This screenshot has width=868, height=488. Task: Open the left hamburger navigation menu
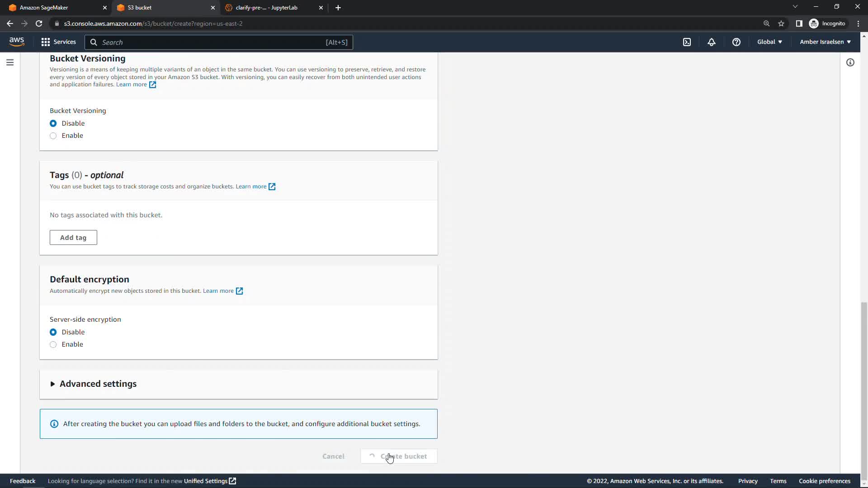click(x=10, y=62)
